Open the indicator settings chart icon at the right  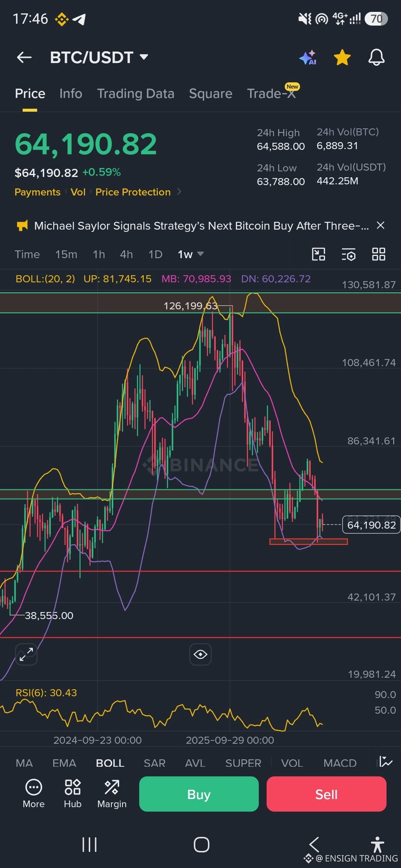(x=386, y=762)
